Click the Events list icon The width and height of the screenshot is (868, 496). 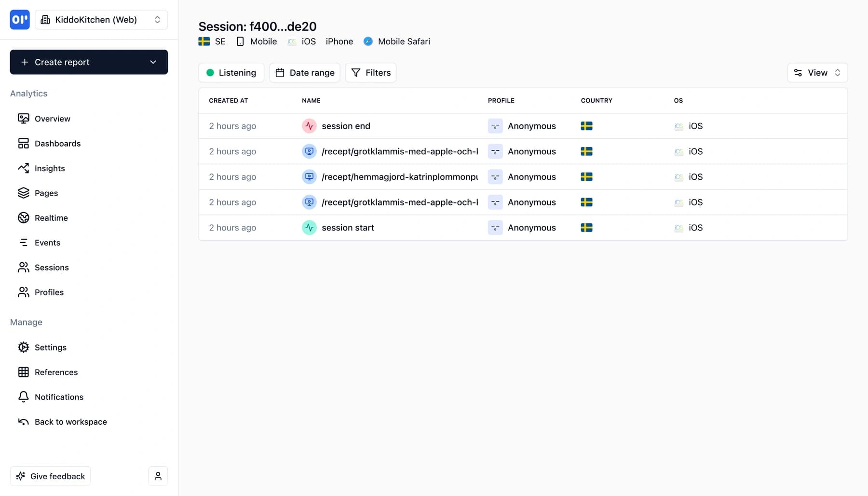click(x=24, y=242)
